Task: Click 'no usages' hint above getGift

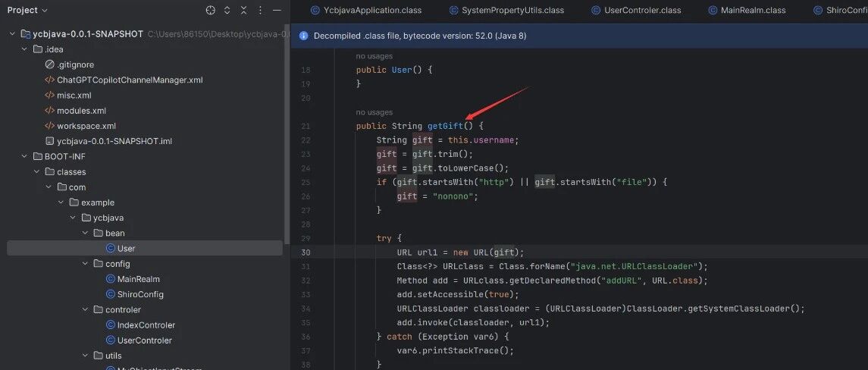Action: (374, 112)
